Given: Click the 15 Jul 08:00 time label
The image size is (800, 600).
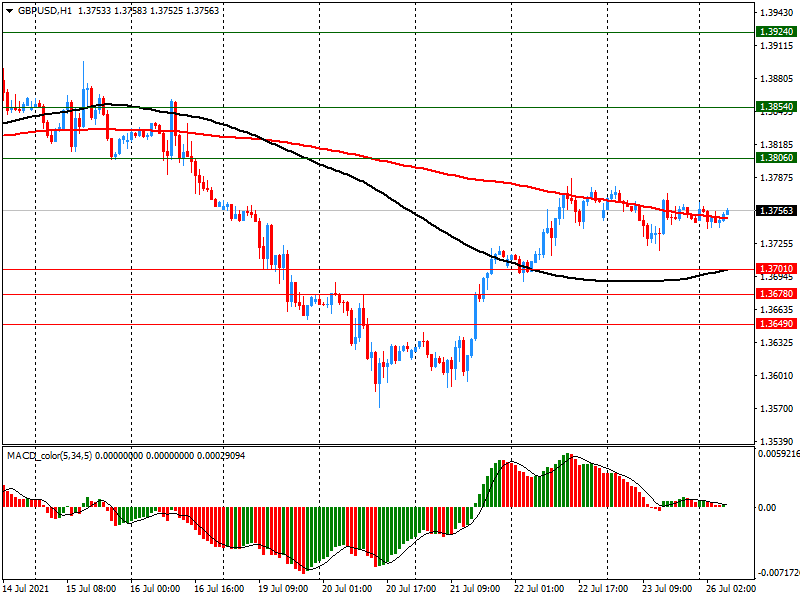Looking at the screenshot, I should click(91, 589).
